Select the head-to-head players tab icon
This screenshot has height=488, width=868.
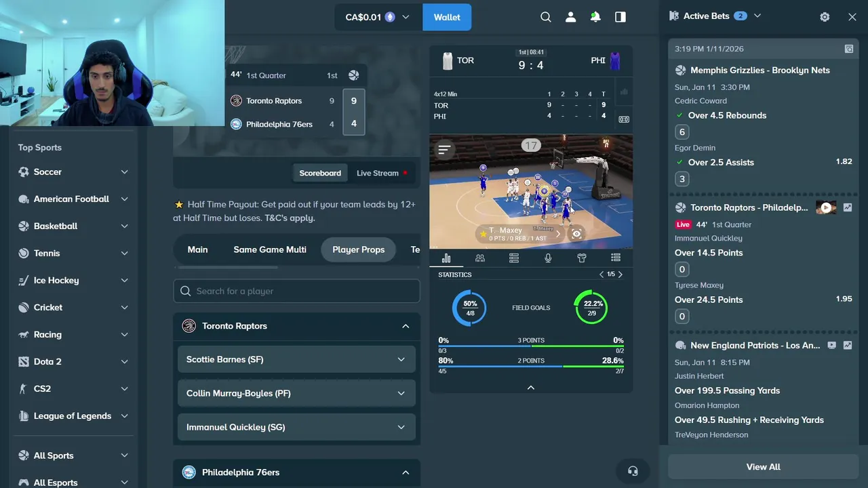pyautogui.click(x=480, y=258)
